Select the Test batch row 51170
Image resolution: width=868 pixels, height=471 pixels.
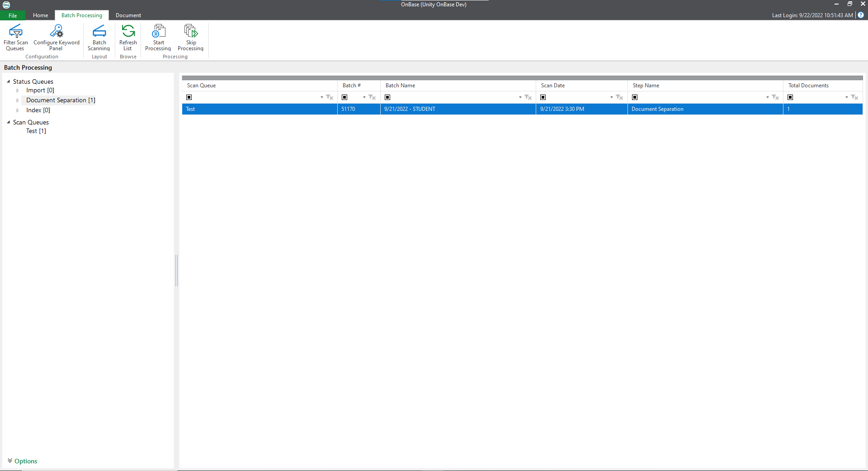[x=407, y=109]
